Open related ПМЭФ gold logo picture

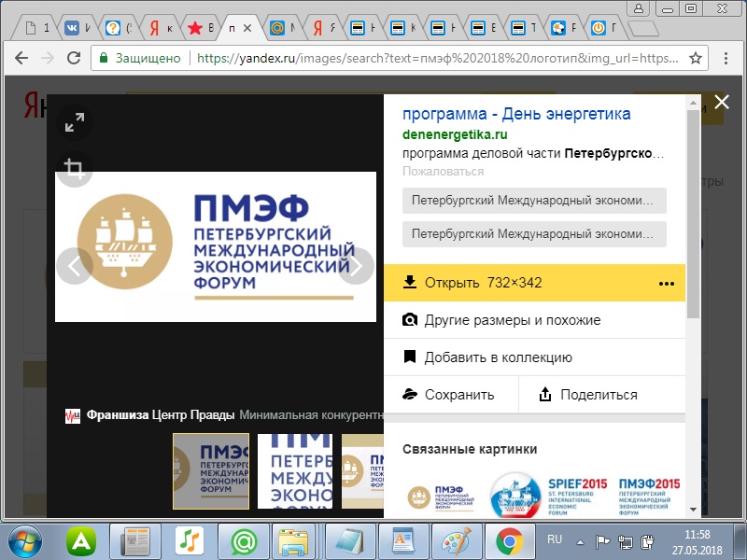[441, 497]
